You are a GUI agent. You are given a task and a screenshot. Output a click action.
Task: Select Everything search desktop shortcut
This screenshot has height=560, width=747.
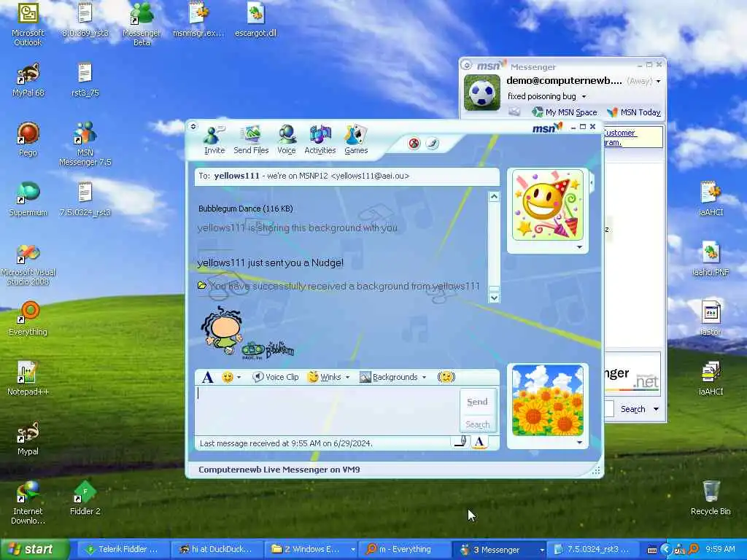click(x=28, y=319)
